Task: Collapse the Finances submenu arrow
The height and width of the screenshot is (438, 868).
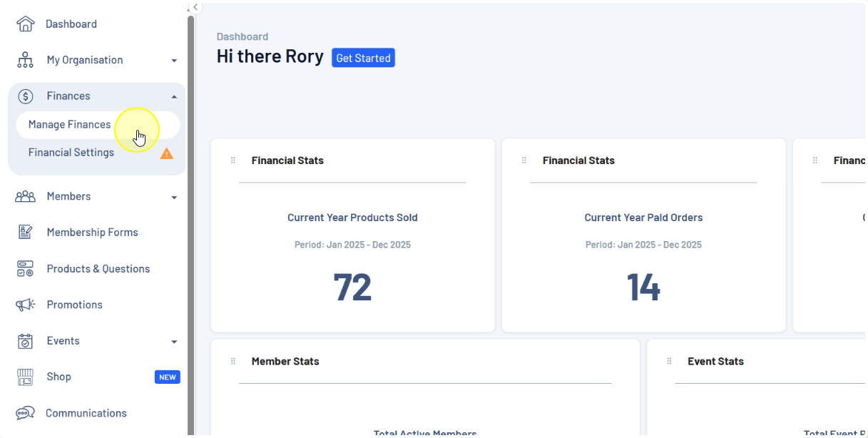Action: (174, 96)
